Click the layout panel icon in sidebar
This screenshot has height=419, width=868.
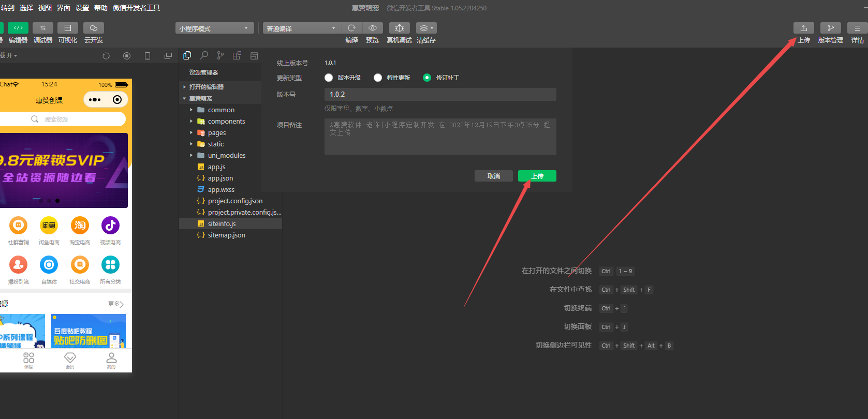click(254, 55)
